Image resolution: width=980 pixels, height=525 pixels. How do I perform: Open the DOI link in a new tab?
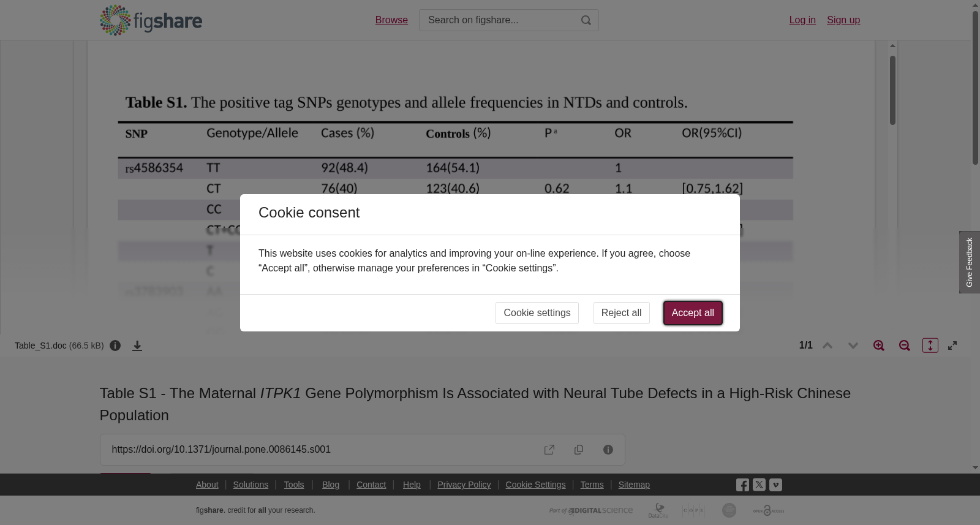(x=549, y=450)
